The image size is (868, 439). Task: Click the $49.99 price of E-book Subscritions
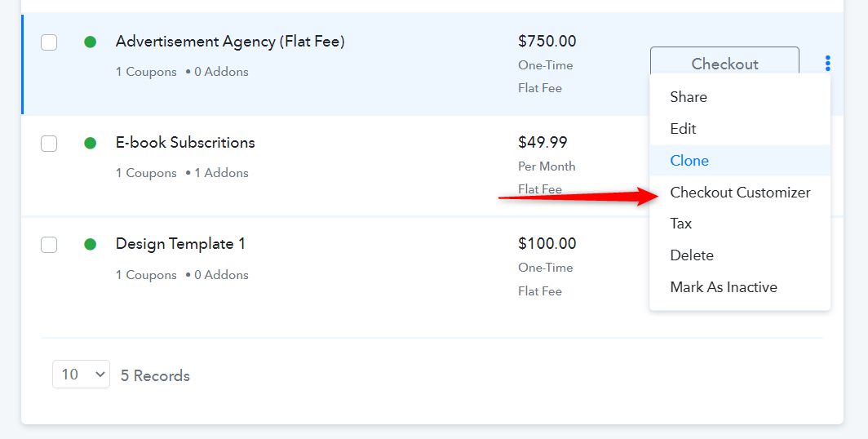[542, 142]
